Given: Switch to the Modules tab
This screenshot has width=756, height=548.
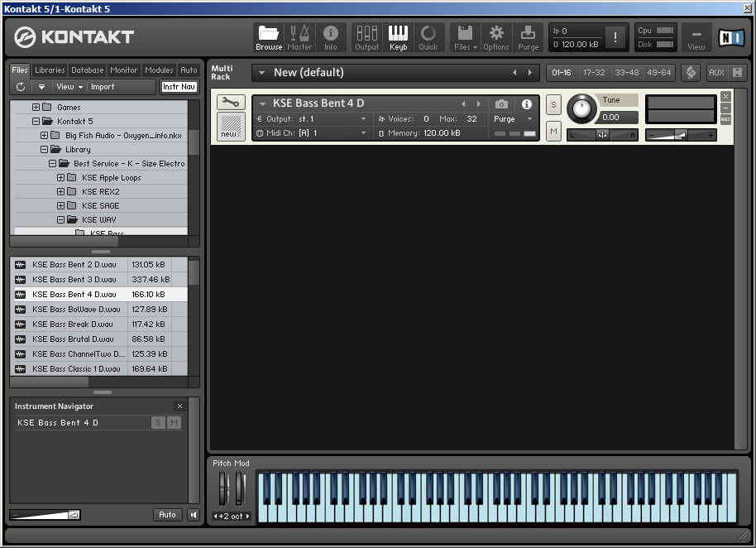Looking at the screenshot, I should point(159,70).
